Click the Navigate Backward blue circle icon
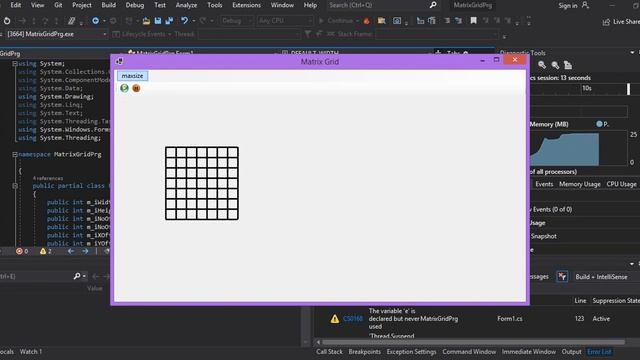The width and height of the screenshot is (640, 360). [95, 21]
